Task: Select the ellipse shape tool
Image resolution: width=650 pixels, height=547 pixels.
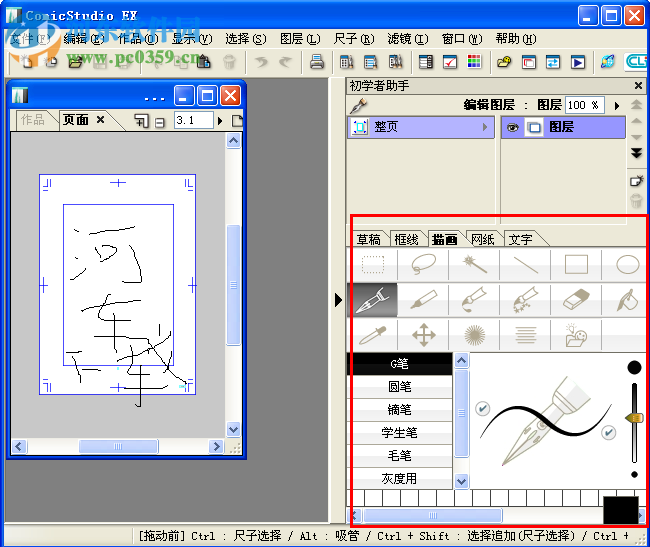Action: [x=627, y=264]
